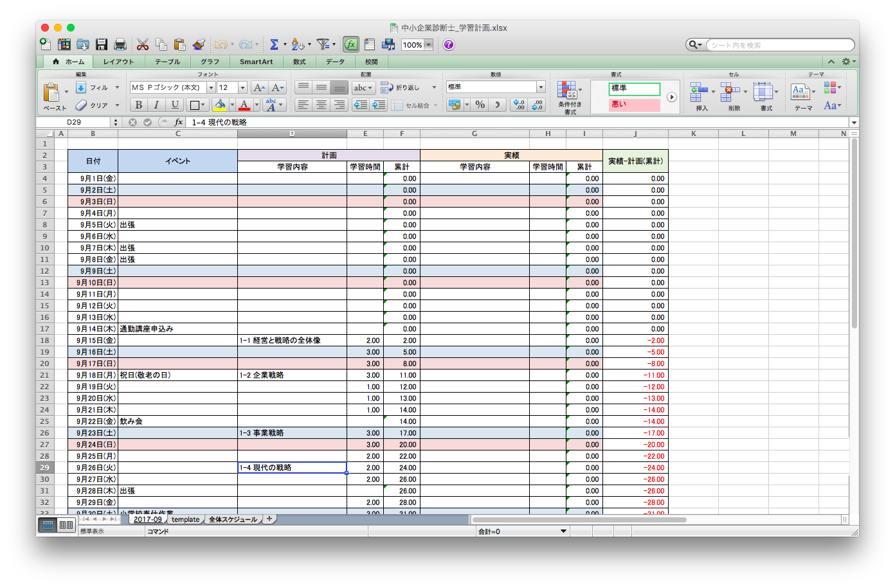The image size is (895, 588).
Task: Switch to the 全体スケジュール sheet tab
Action: [x=233, y=519]
